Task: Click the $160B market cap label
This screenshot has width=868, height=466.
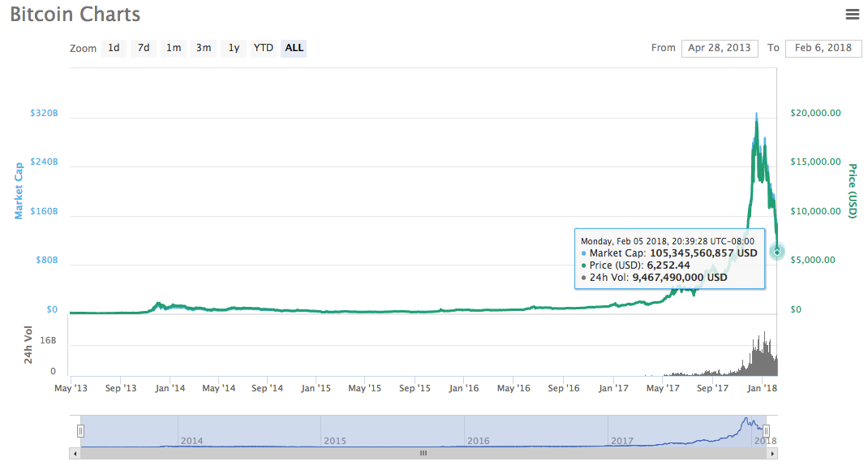Action: click(44, 211)
